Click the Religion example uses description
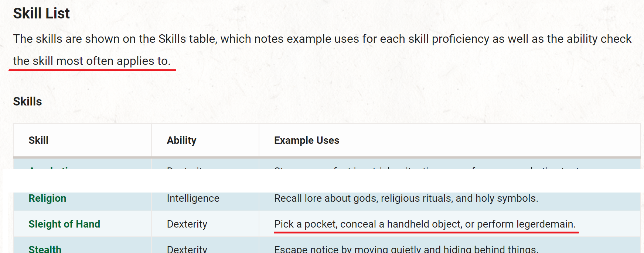This screenshot has height=253, width=644. (x=406, y=198)
